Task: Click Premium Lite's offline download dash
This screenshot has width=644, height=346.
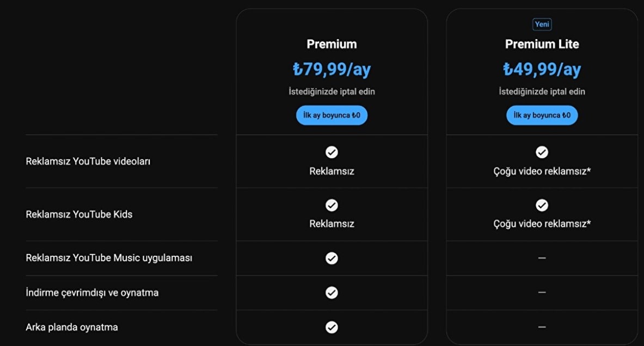Action: pos(542,293)
